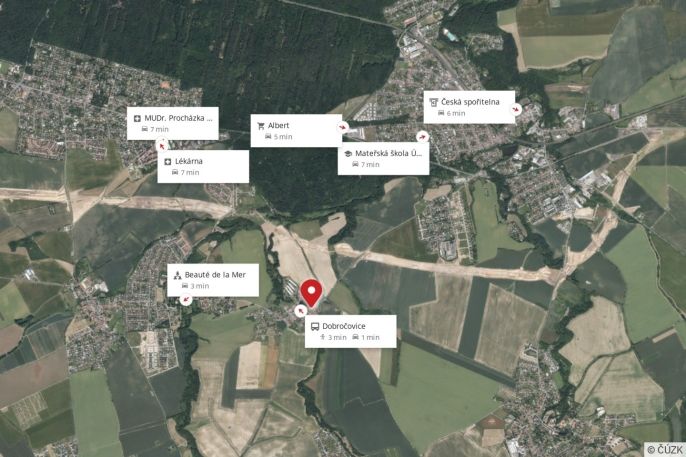Open the Albert supermarket label
This screenshot has width=686, height=457.
pyautogui.click(x=296, y=131)
